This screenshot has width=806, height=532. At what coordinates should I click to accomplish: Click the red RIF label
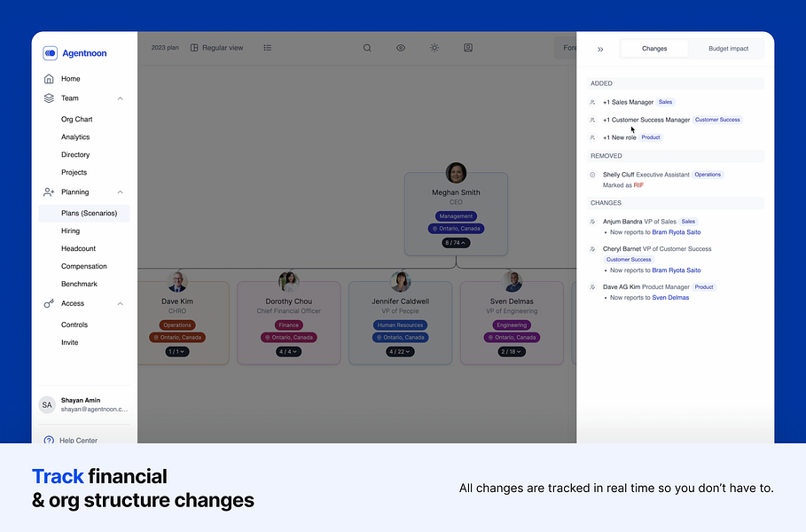tap(638, 185)
